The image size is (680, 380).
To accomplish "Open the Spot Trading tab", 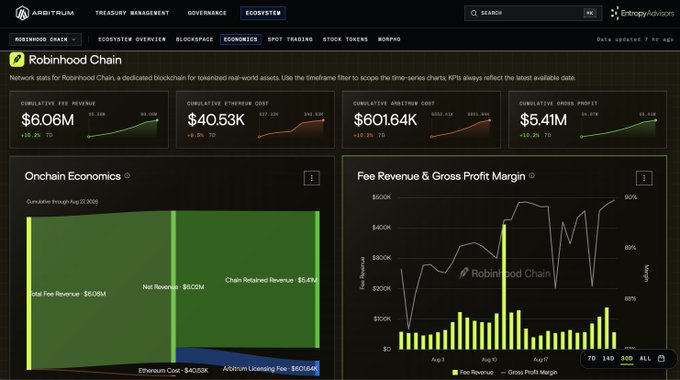I will pyautogui.click(x=290, y=39).
